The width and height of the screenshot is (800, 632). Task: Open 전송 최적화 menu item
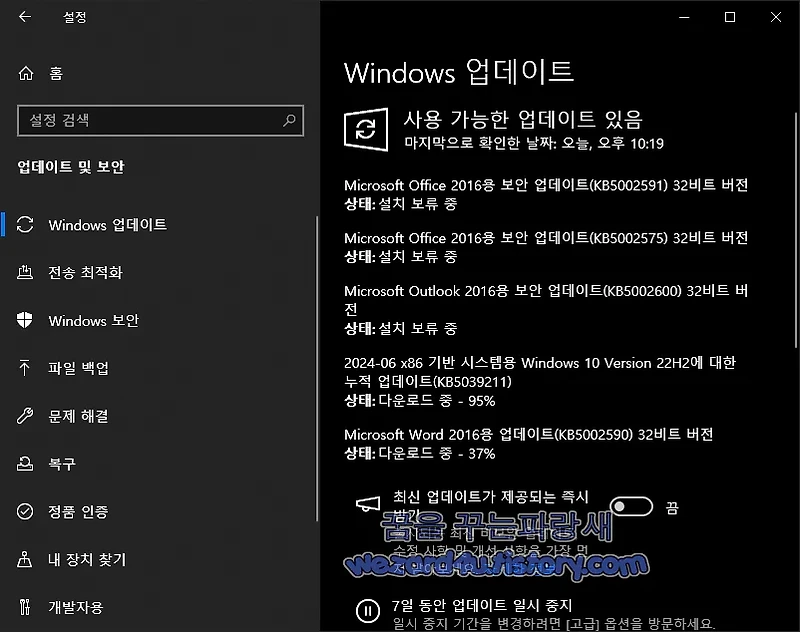pos(158,272)
